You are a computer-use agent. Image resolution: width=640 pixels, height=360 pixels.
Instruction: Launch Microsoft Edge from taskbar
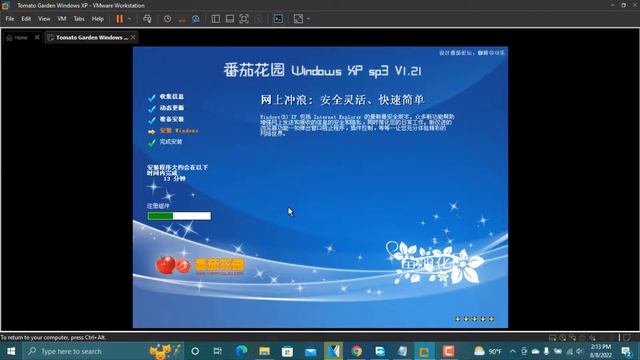[x=242, y=351]
